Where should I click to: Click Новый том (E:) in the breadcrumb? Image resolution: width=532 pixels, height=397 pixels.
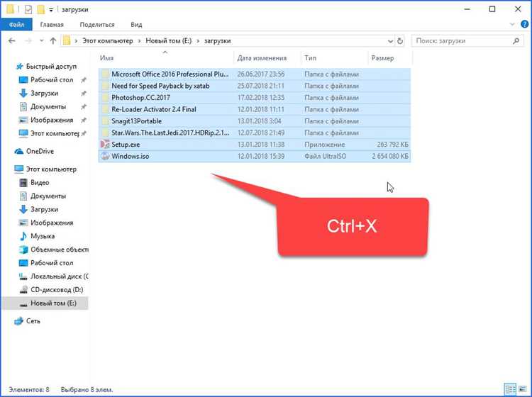(169, 40)
